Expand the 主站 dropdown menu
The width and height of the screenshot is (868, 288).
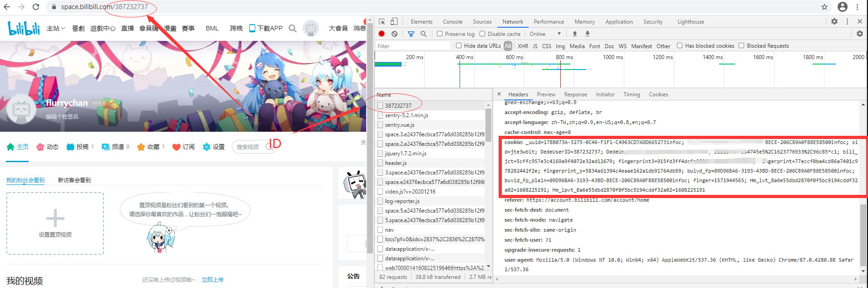point(56,28)
